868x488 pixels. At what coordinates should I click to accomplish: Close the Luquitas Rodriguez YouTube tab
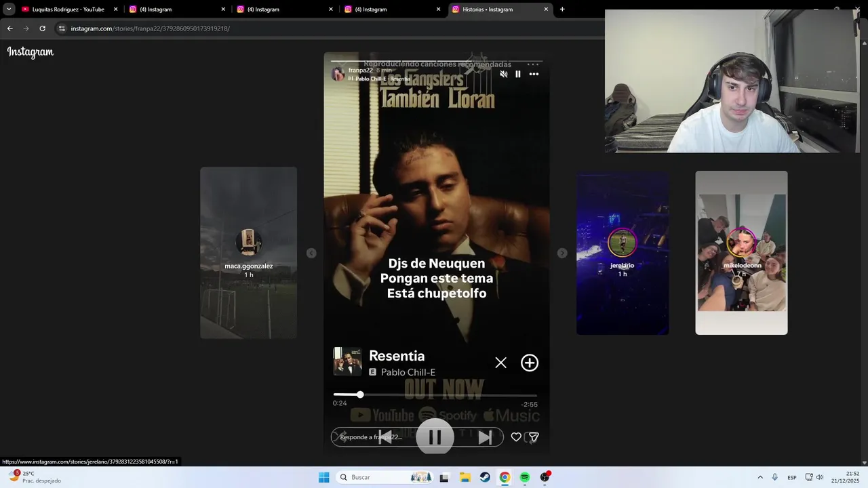point(115,9)
